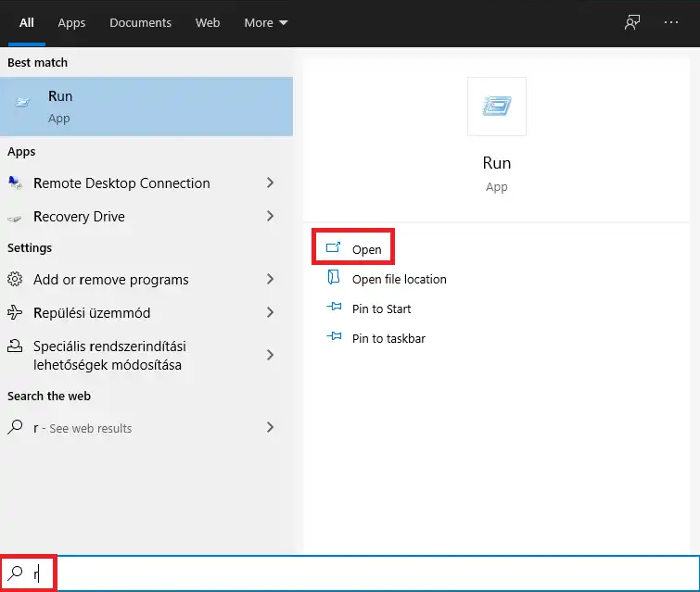Switch to the Documents tab
The width and height of the screenshot is (700, 592).
coord(141,23)
